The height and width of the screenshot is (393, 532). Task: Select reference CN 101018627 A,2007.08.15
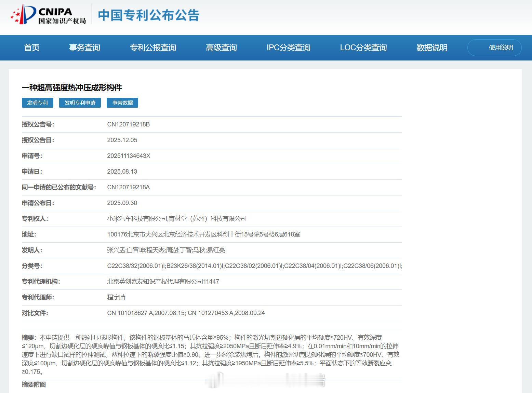(x=146, y=313)
